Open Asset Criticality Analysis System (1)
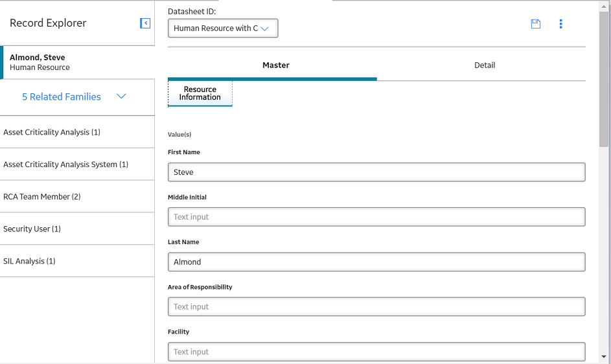 coord(77,165)
